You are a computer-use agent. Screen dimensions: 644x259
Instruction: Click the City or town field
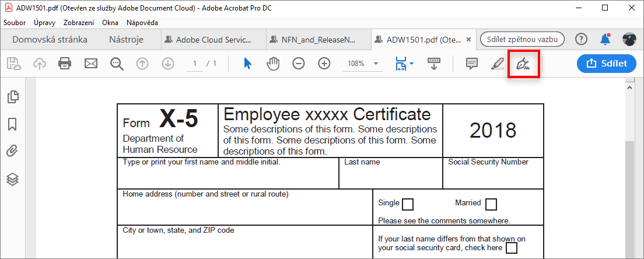245,242
